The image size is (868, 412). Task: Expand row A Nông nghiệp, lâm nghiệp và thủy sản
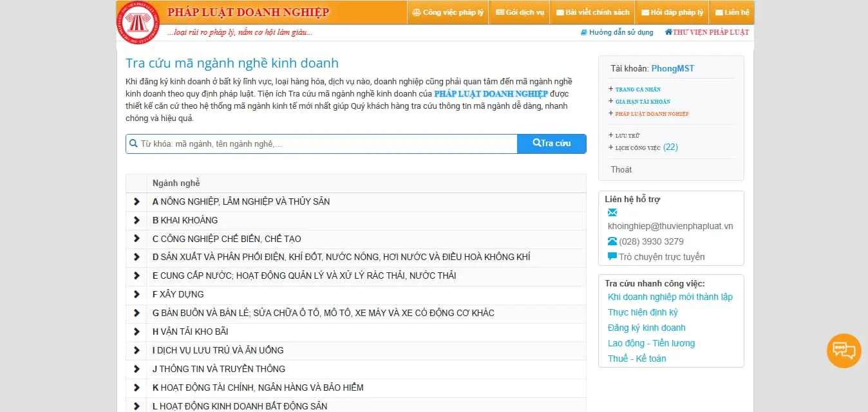(x=137, y=201)
